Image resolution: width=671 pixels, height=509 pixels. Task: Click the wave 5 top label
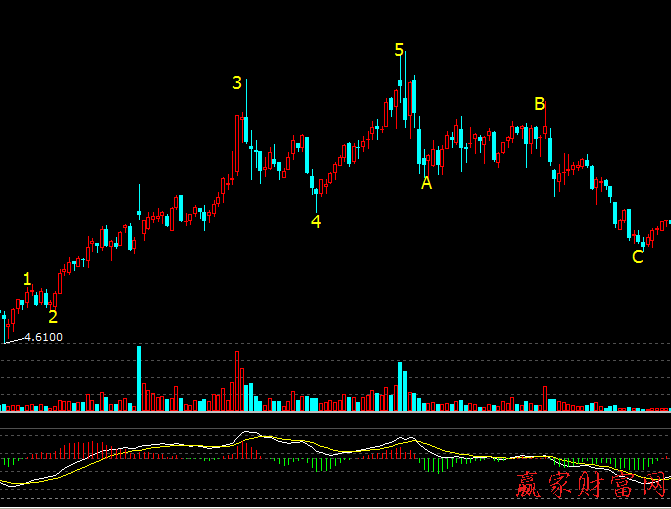(399, 50)
